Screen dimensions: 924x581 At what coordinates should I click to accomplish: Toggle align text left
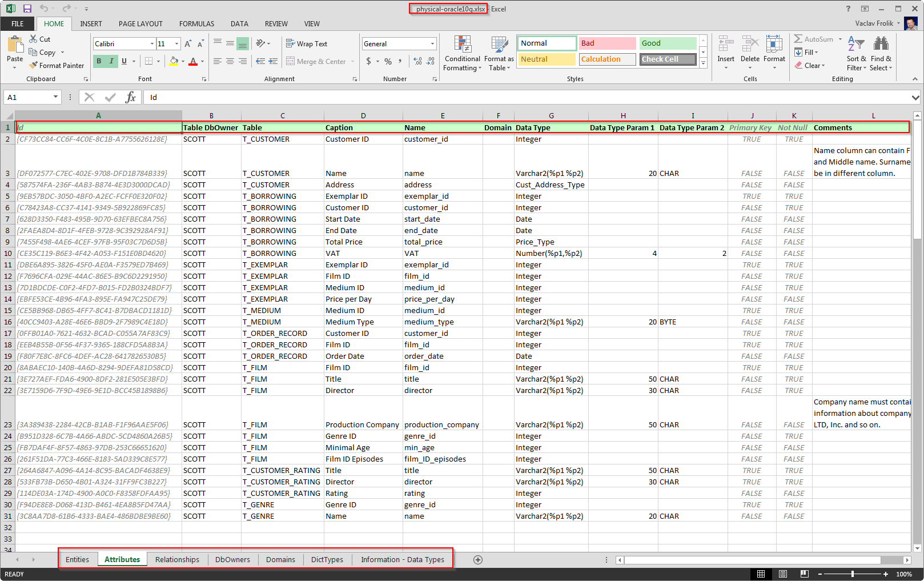tap(217, 61)
